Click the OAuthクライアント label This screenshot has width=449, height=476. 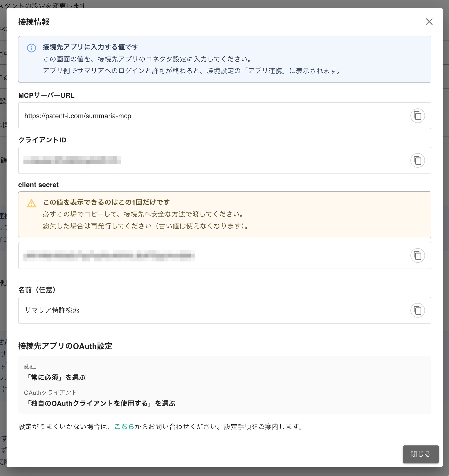pyautogui.click(x=50, y=393)
